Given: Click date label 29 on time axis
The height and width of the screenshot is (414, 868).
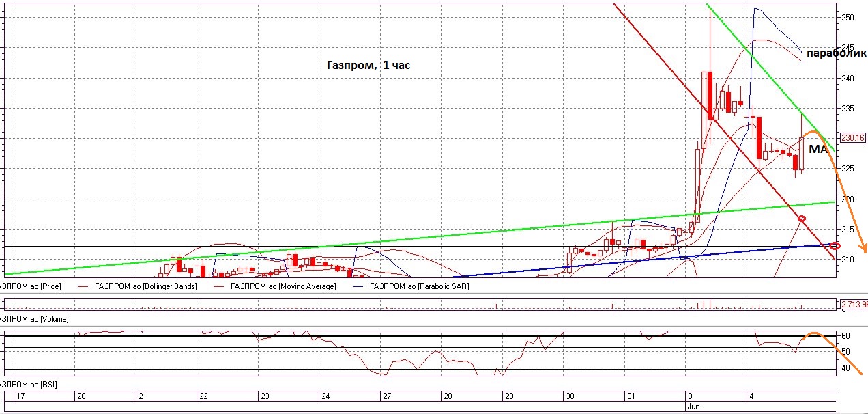Looking at the screenshot, I should point(508,396).
